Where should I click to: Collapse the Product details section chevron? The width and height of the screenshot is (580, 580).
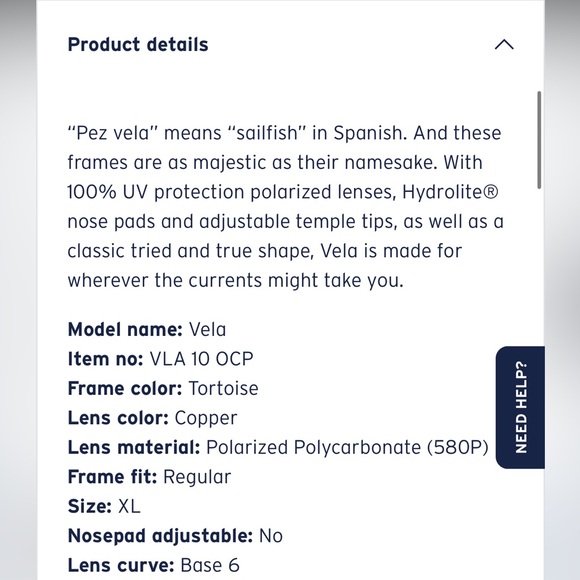[504, 45]
